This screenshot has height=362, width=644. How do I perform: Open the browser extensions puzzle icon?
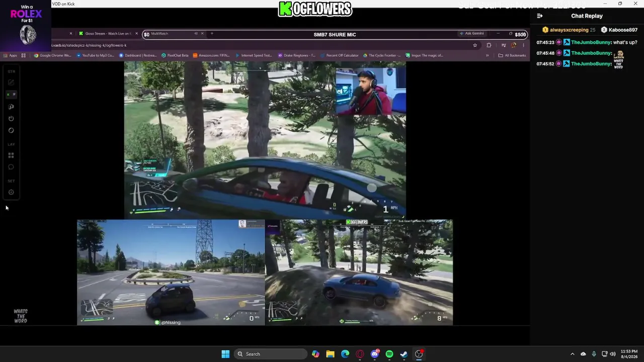point(489,45)
